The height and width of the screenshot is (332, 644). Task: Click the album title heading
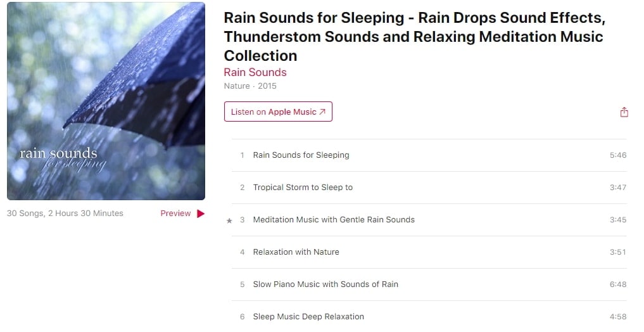(x=414, y=36)
